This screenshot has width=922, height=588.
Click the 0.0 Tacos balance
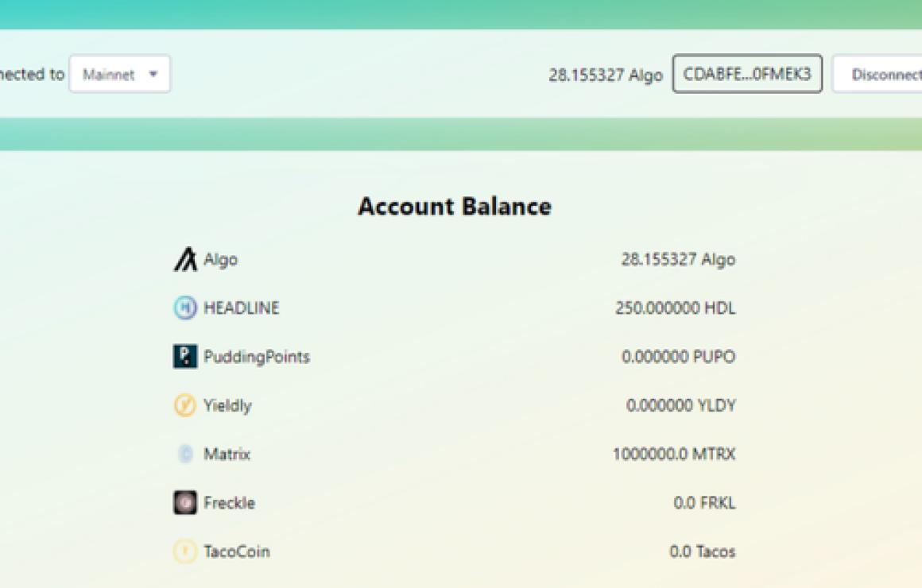pos(703,551)
